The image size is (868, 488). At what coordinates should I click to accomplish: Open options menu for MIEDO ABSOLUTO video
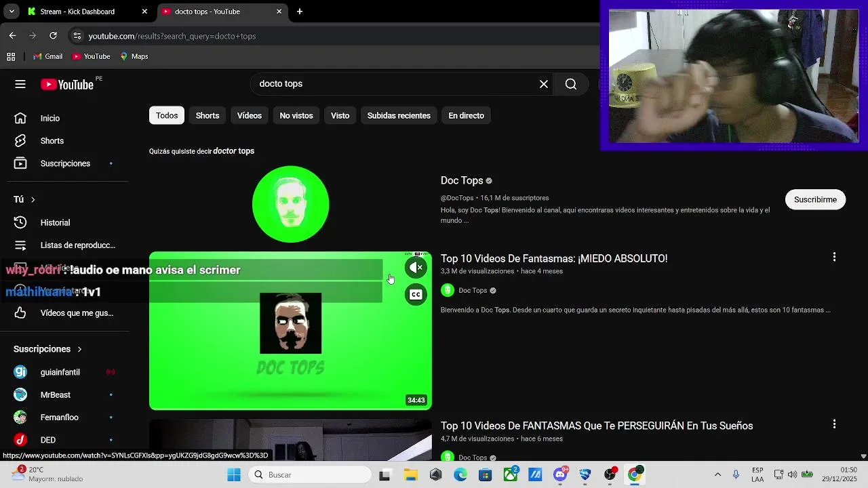click(x=834, y=257)
